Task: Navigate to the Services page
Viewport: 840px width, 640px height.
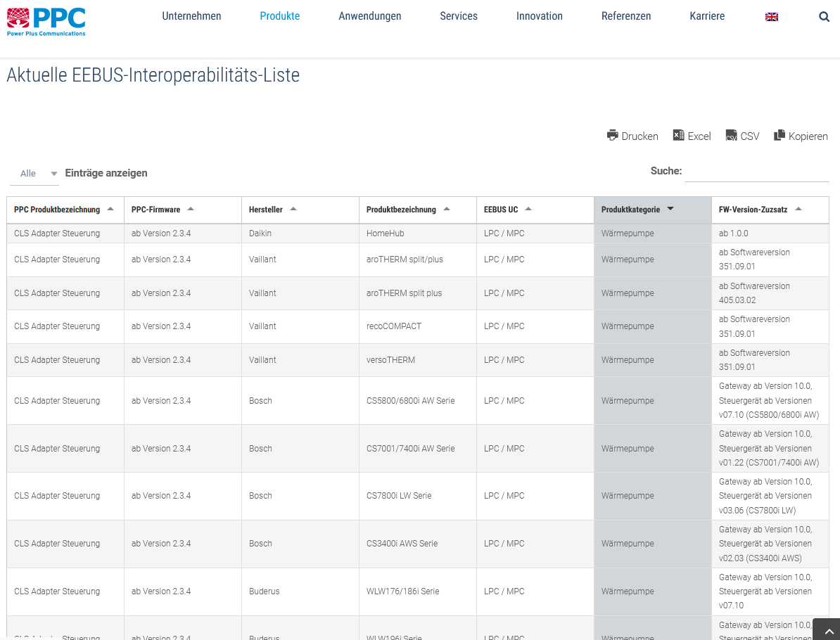Action: coord(459,15)
